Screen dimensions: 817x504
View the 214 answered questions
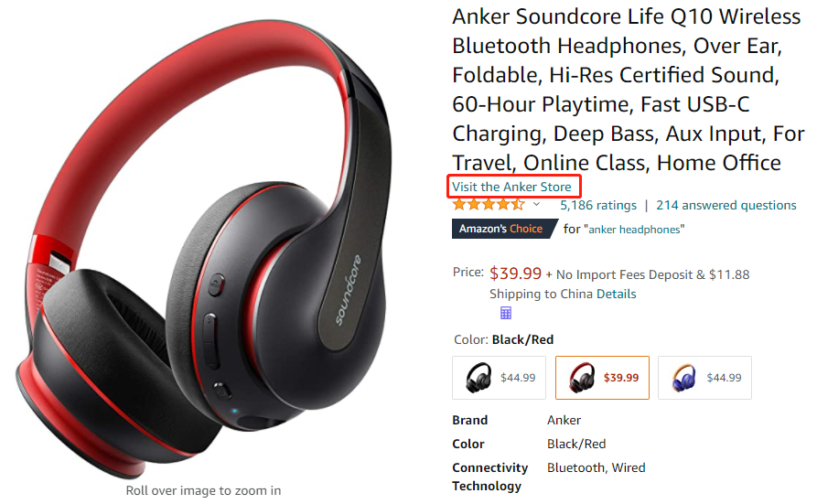click(726, 206)
